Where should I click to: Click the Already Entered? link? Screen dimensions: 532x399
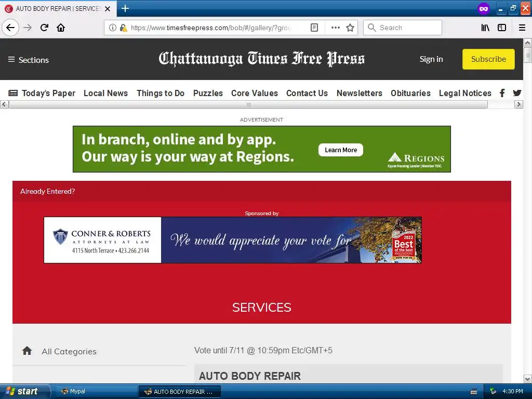click(47, 191)
